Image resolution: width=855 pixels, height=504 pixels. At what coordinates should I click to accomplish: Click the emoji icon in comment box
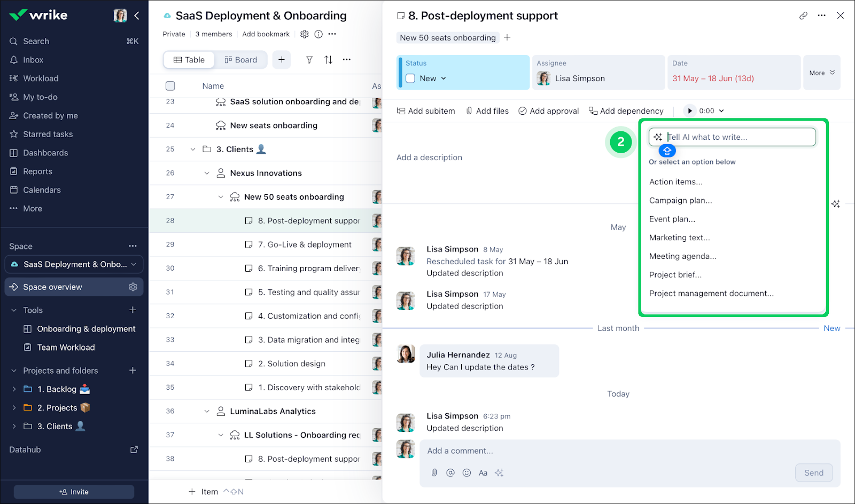tap(467, 472)
